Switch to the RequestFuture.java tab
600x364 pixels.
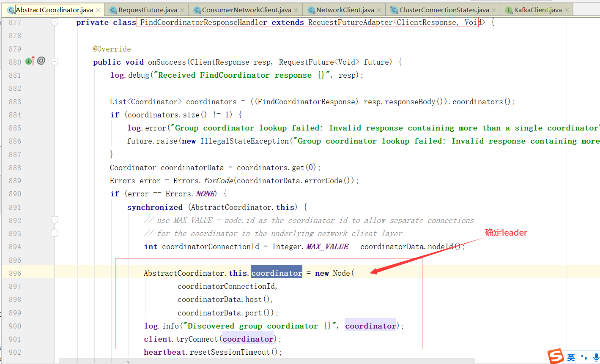pos(147,10)
